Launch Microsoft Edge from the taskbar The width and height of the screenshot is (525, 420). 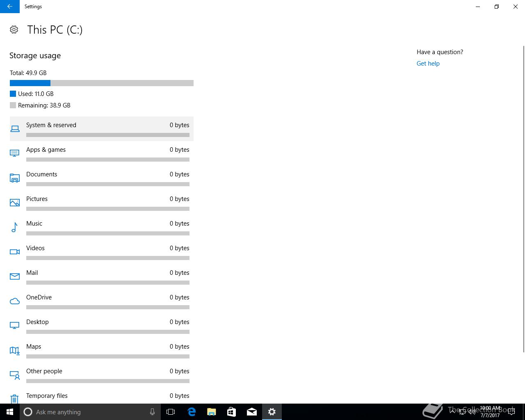[191, 412]
